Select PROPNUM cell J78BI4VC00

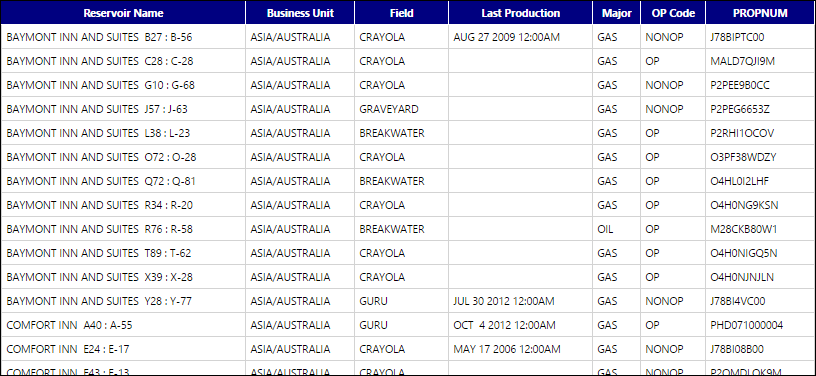[760, 301]
